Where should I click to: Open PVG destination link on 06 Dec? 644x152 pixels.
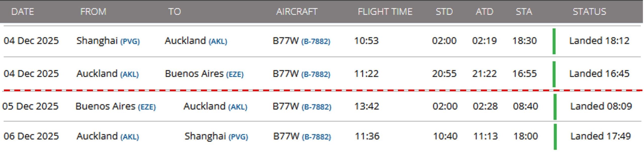pos(238,137)
